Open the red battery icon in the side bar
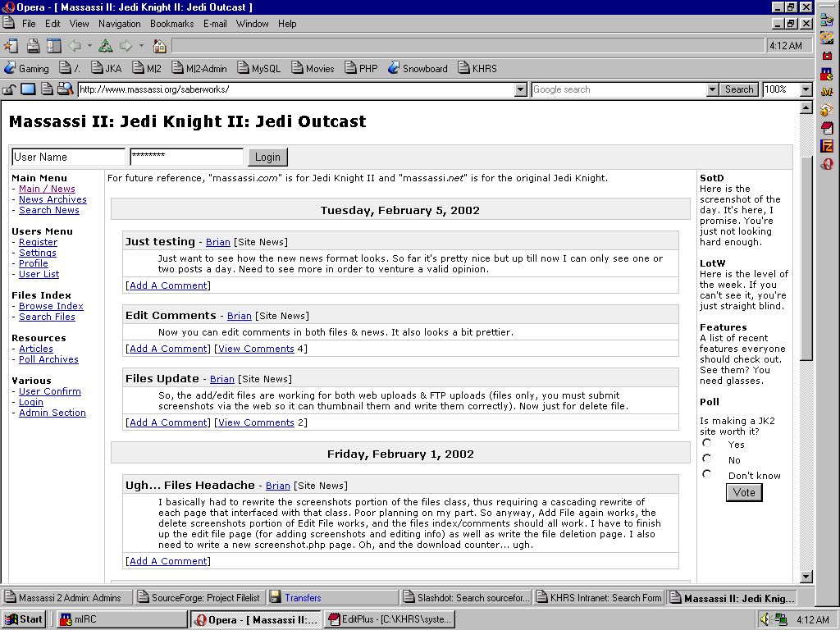840x630 pixels. (x=827, y=56)
